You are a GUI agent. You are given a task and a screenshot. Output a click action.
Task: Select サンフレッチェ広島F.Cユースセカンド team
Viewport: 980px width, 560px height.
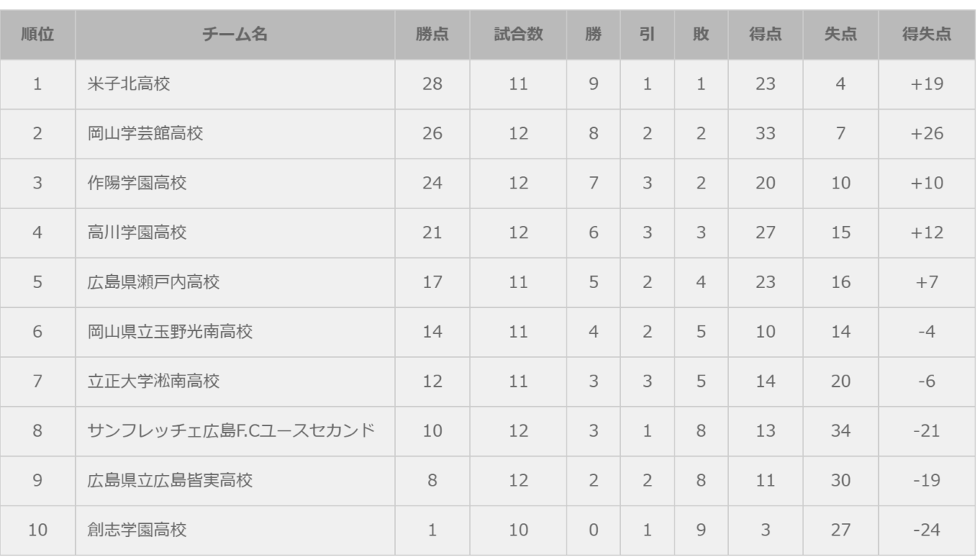tap(230, 431)
